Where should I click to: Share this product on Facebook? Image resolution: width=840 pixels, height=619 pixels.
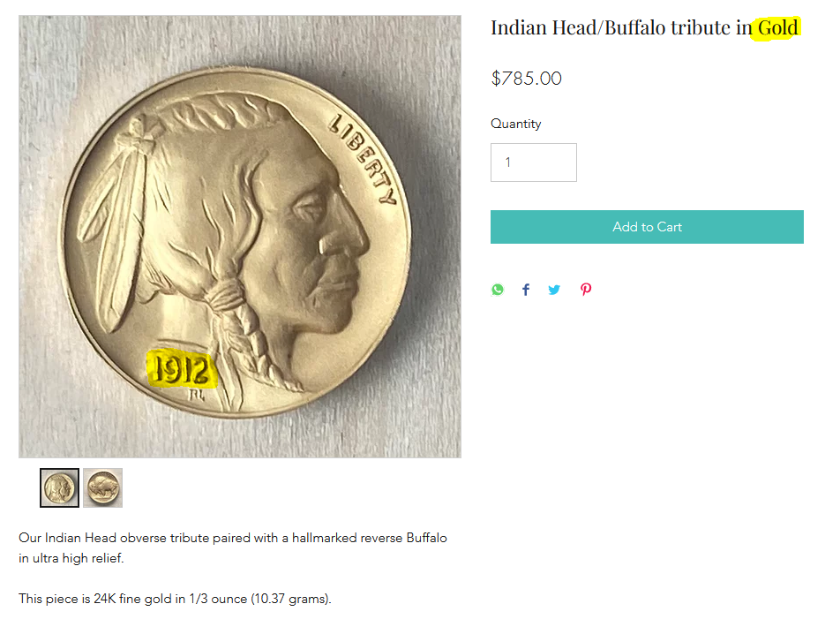click(526, 290)
